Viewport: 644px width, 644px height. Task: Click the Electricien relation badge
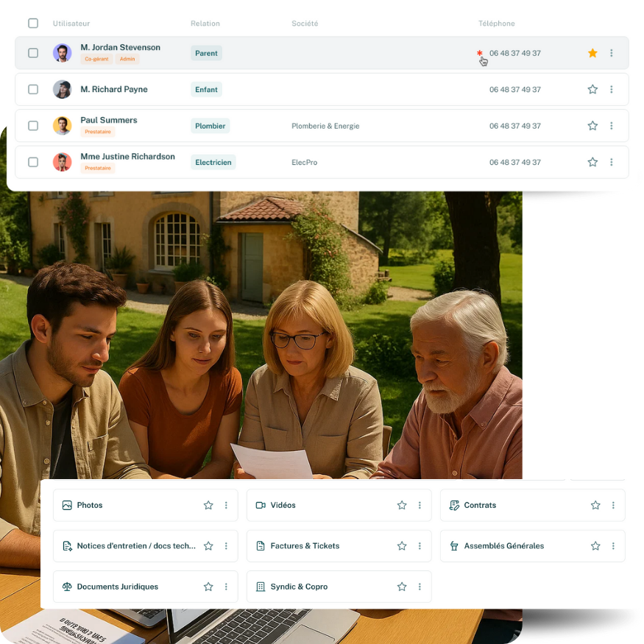tap(213, 162)
